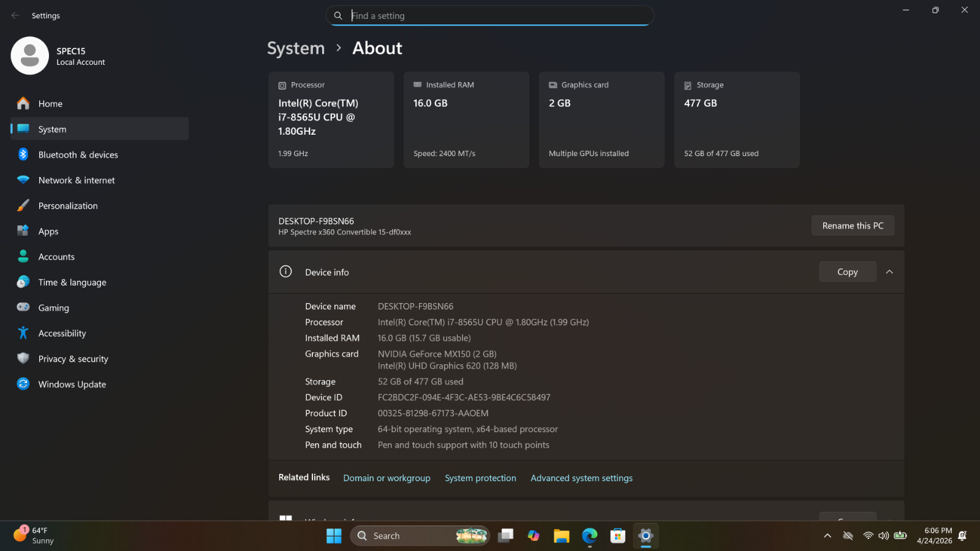The width and height of the screenshot is (980, 551).
Task: Click the back arrow in Settings title bar
Action: (x=15, y=15)
